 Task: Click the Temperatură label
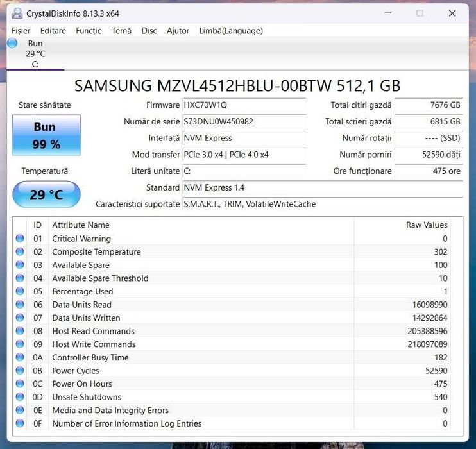pyautogui.click(x=45, y=171)
